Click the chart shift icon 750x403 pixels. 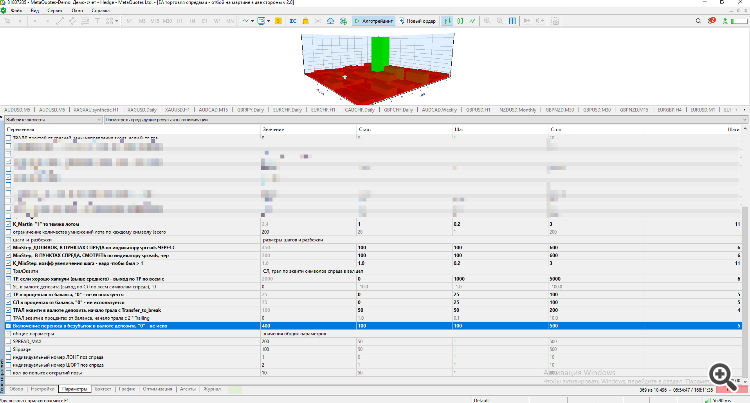[x=540, y=21]
